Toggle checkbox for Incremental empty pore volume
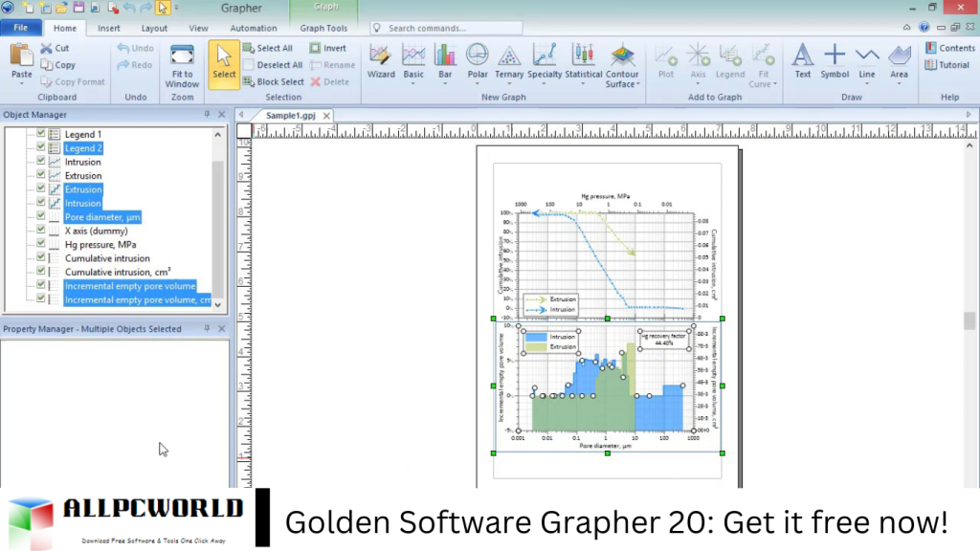 [40, 285]
